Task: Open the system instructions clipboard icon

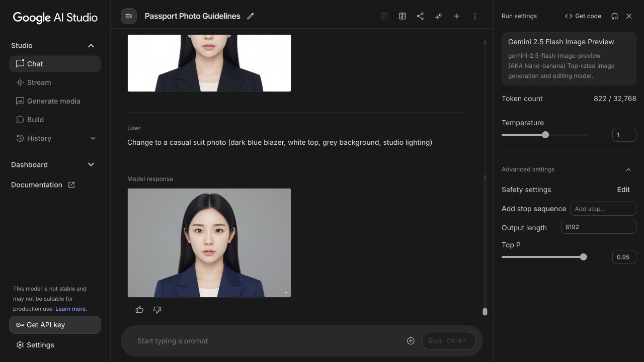Action: [384, 16]
